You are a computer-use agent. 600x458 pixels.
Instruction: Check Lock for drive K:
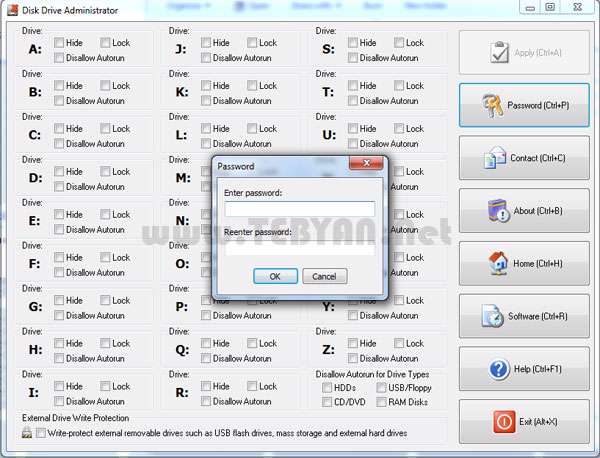tap(252, 85)
